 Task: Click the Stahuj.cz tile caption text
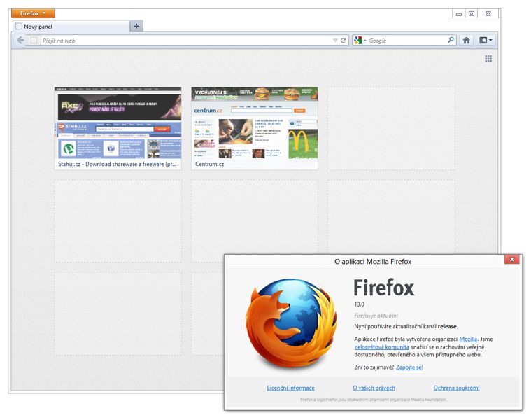point(117,164)
